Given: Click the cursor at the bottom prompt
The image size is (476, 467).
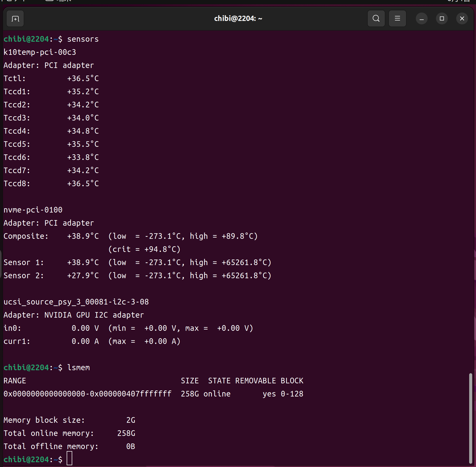Looking at the screenshot, I should pyautogui.click(x=69, y=459).
